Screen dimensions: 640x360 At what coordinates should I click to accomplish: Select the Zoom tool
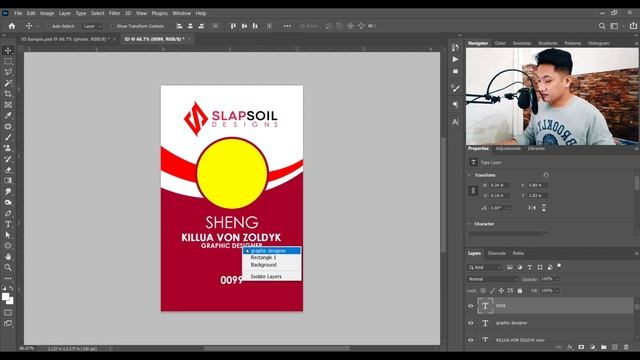8,267
